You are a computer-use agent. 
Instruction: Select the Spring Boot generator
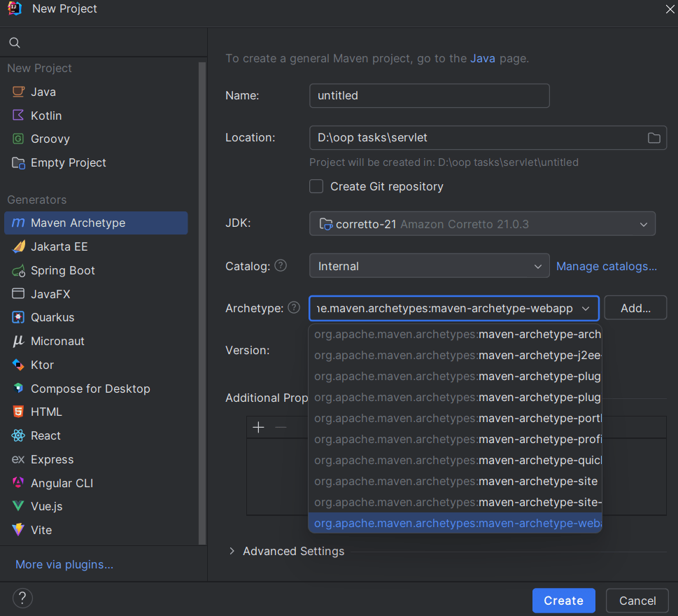tap(96, 270)
